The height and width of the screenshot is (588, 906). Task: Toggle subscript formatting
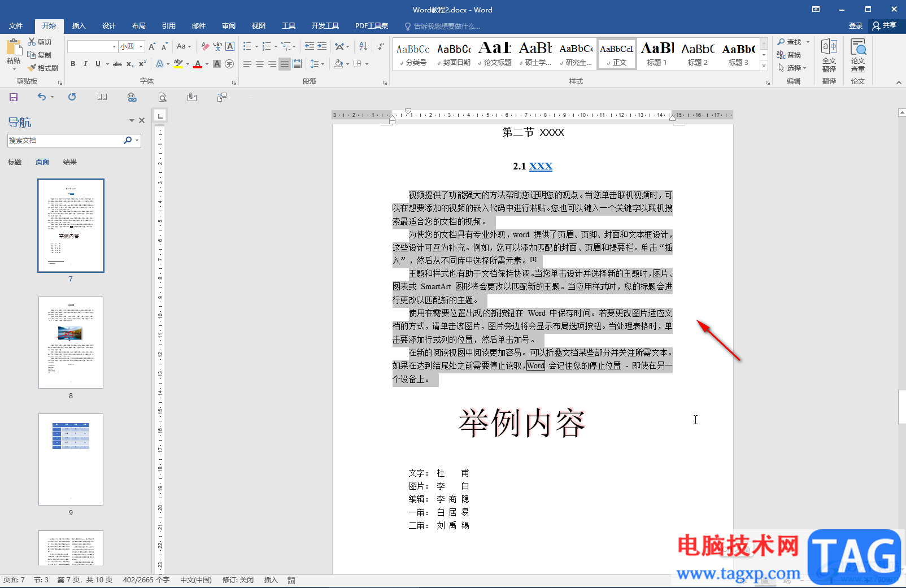coord(130,64)
